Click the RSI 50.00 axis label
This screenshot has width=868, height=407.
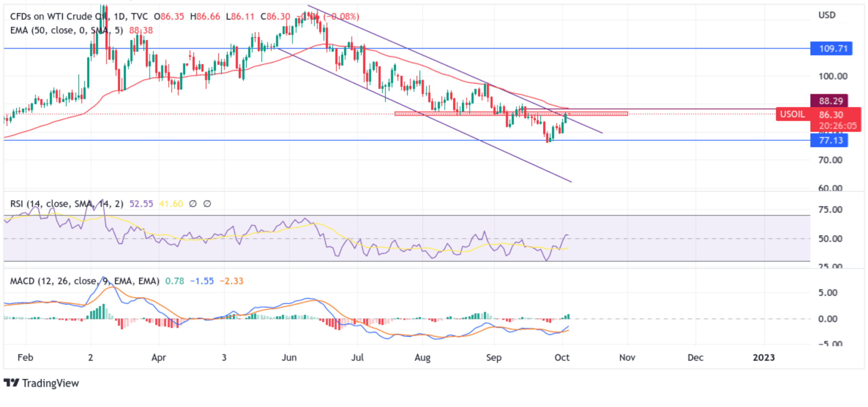click(x=830, y=239)
